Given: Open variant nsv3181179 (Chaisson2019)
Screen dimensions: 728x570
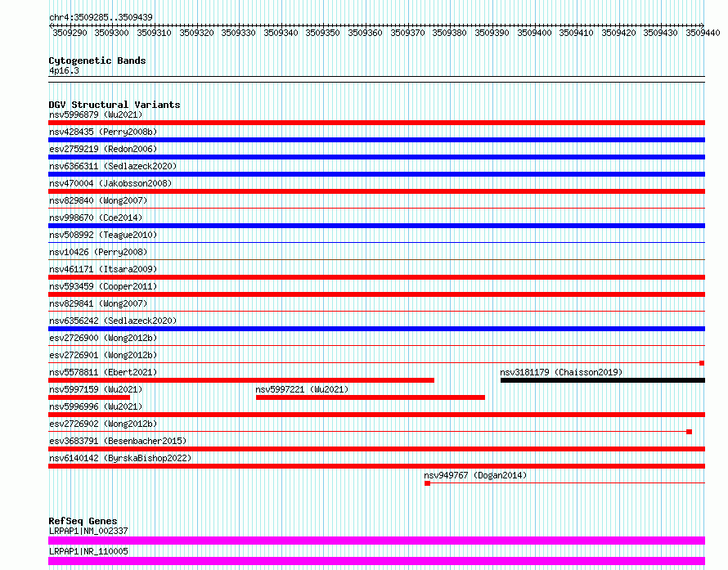Looking at the screenshot, I should pyautogui.click(x=561, y=372).
